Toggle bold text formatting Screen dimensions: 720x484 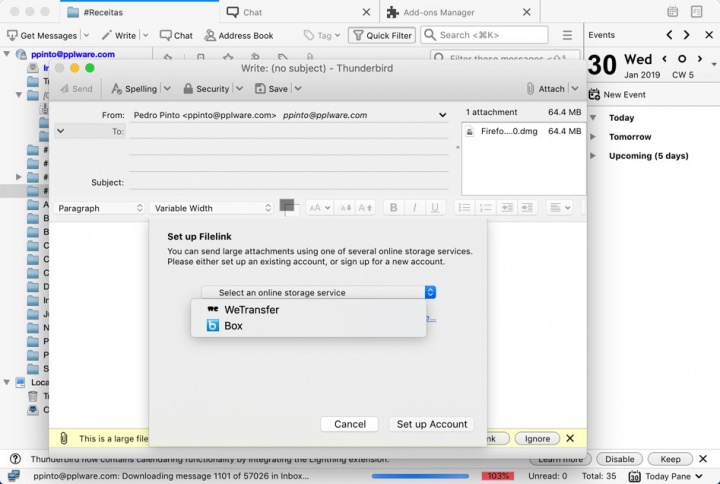[394, 208]
